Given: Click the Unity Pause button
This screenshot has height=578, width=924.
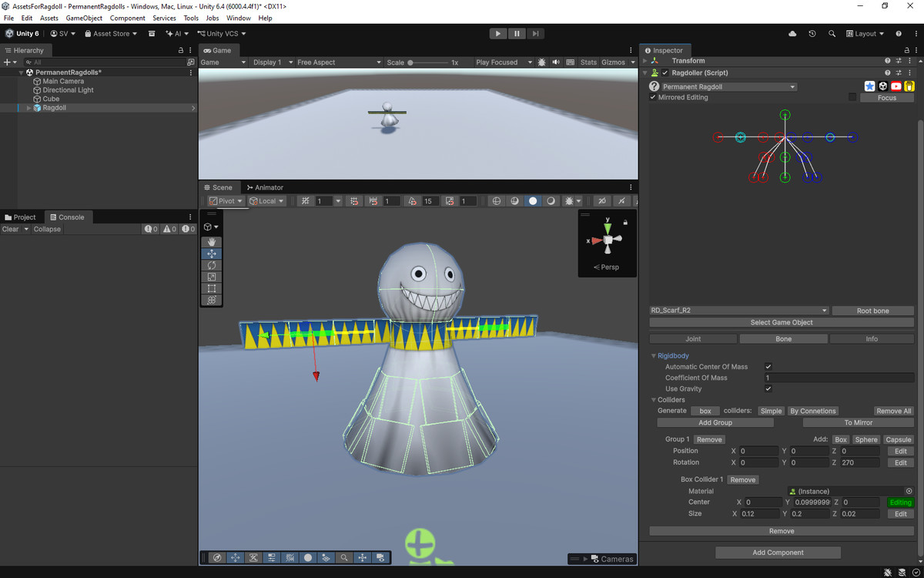Looking at the screenshot, I should point(517,34).
